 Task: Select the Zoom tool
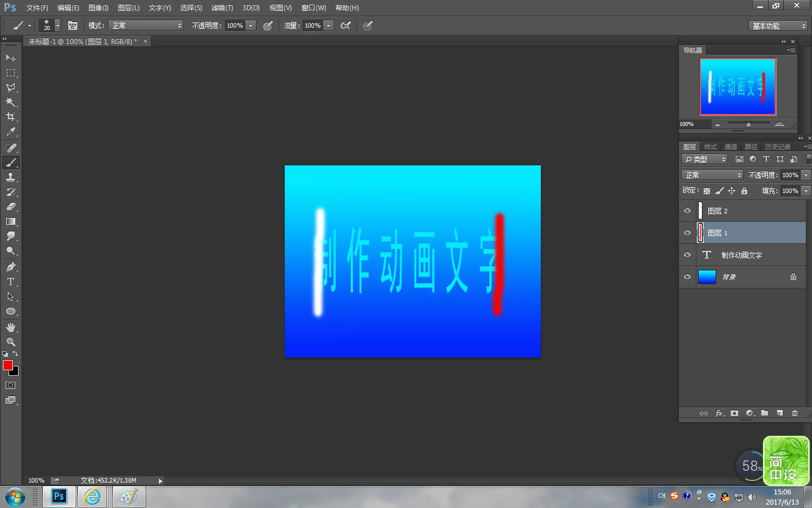click(11, 341)
